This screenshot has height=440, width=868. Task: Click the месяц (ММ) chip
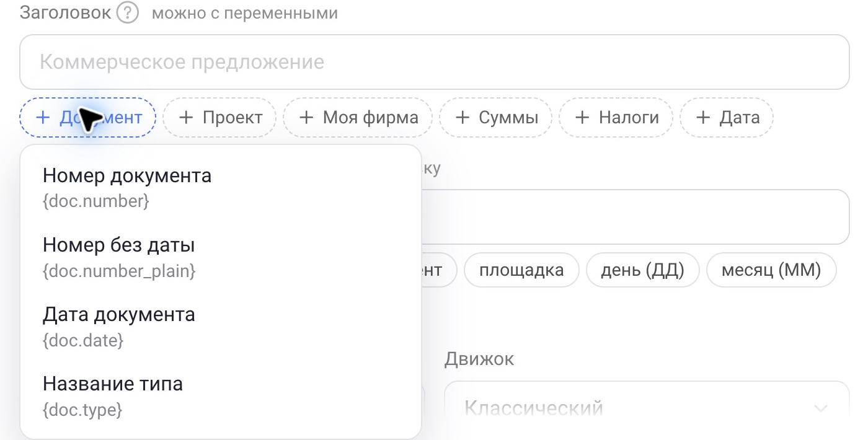771,270
